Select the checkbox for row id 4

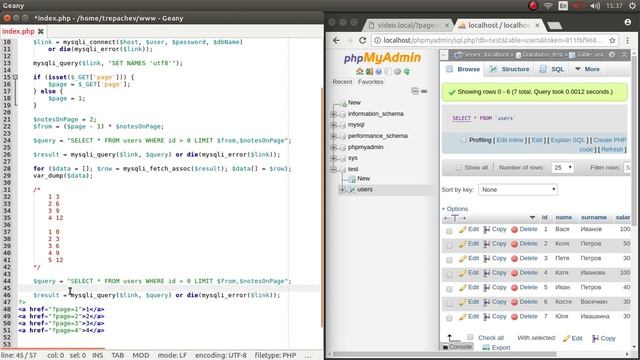click(449, 274)
